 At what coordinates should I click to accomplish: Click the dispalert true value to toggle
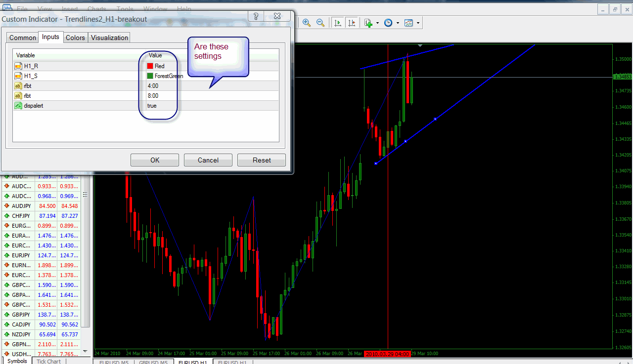(x=152, y=106)
